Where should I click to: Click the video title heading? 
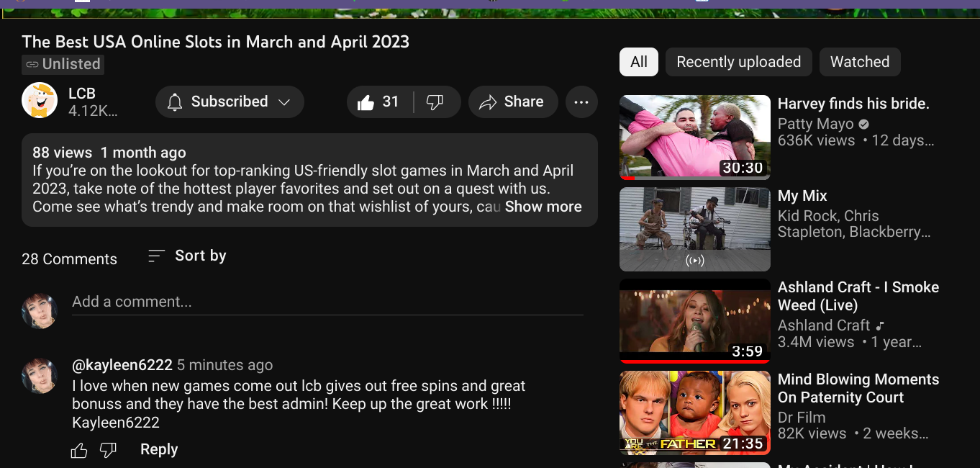215,42
